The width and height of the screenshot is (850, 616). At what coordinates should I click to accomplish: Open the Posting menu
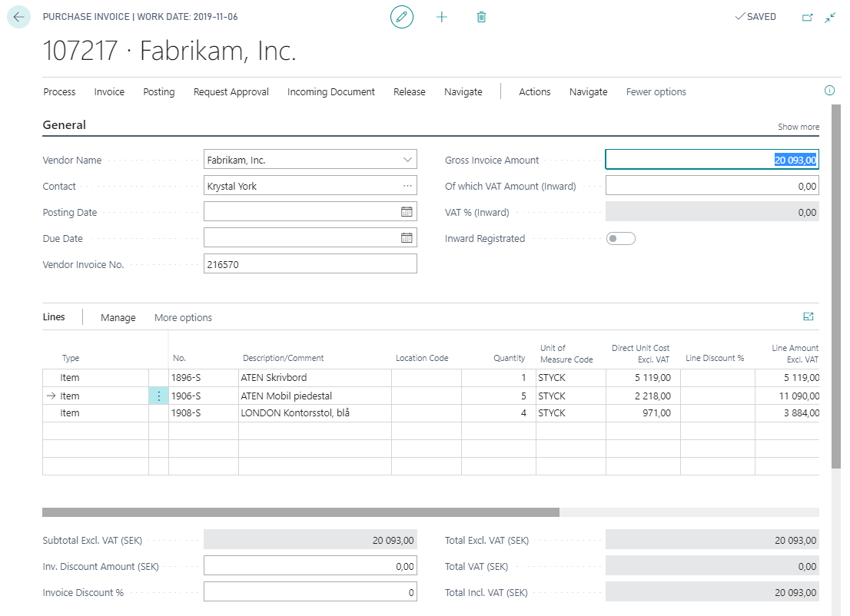tap(159, 92)
